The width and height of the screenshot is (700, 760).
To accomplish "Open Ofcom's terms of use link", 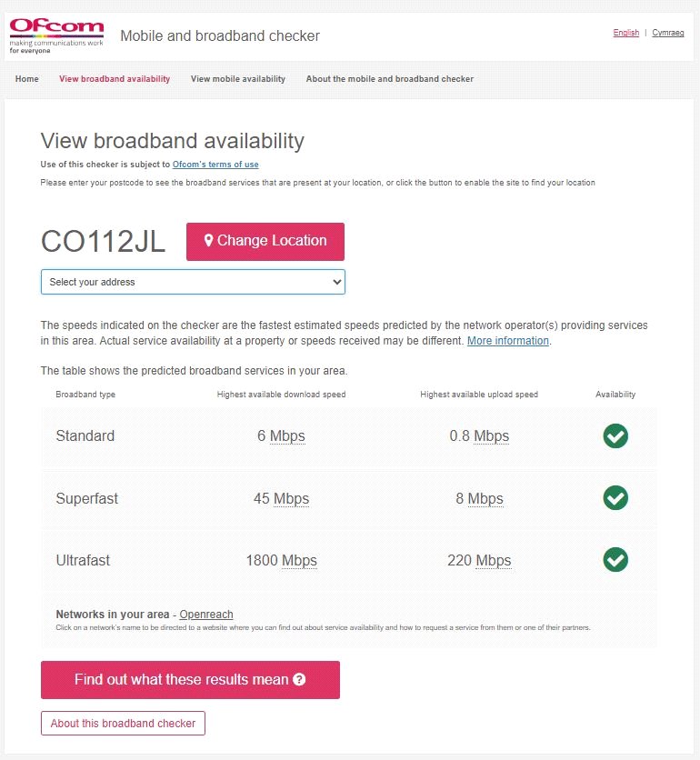I will 215,165.
